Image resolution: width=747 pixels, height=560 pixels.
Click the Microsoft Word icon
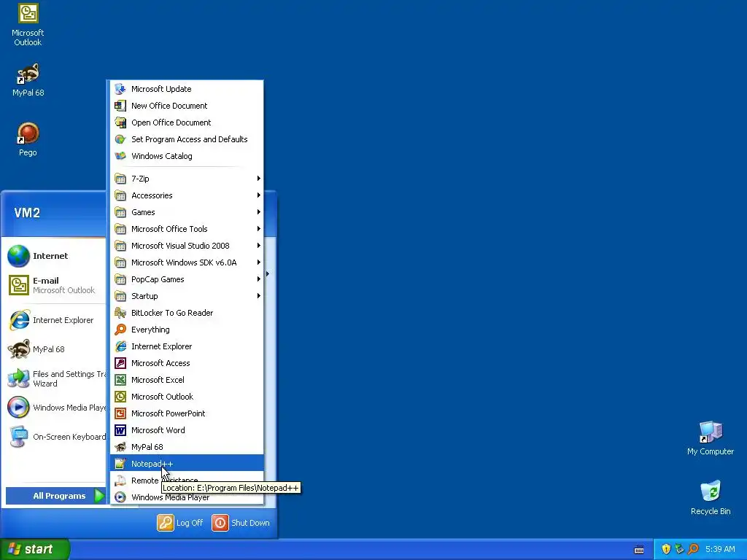(120, 430)
